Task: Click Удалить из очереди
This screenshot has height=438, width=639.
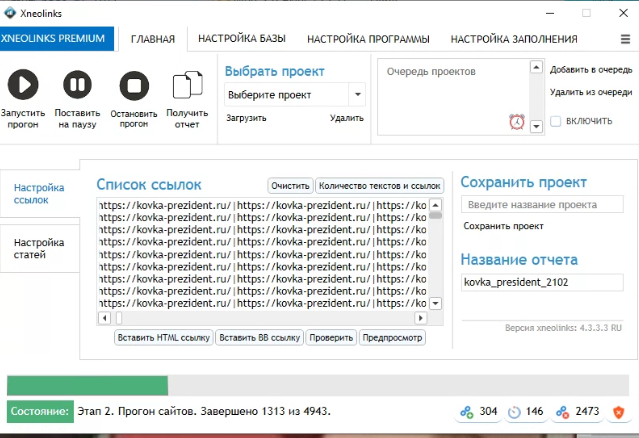Action: tap(591, 92)
